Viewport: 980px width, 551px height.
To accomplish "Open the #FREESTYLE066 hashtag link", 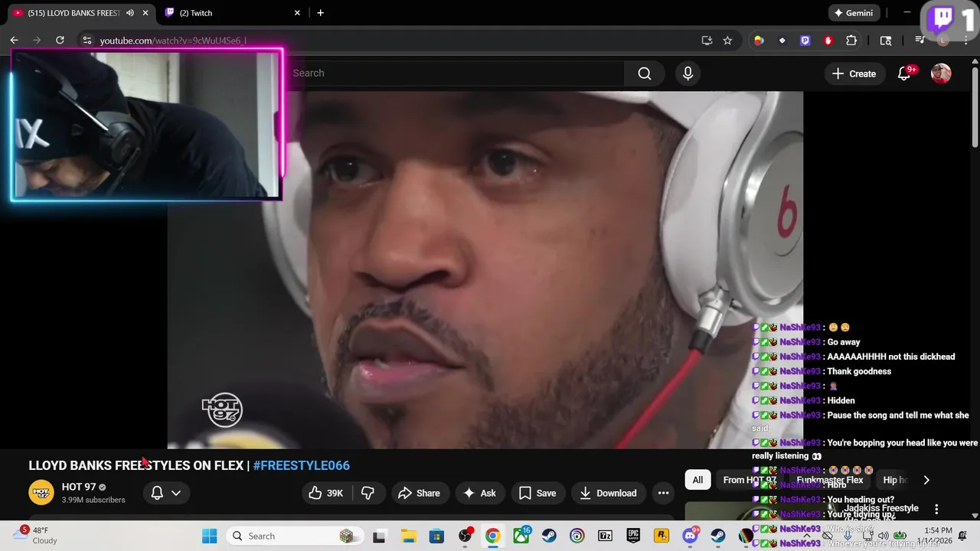I will click(301, 465).
